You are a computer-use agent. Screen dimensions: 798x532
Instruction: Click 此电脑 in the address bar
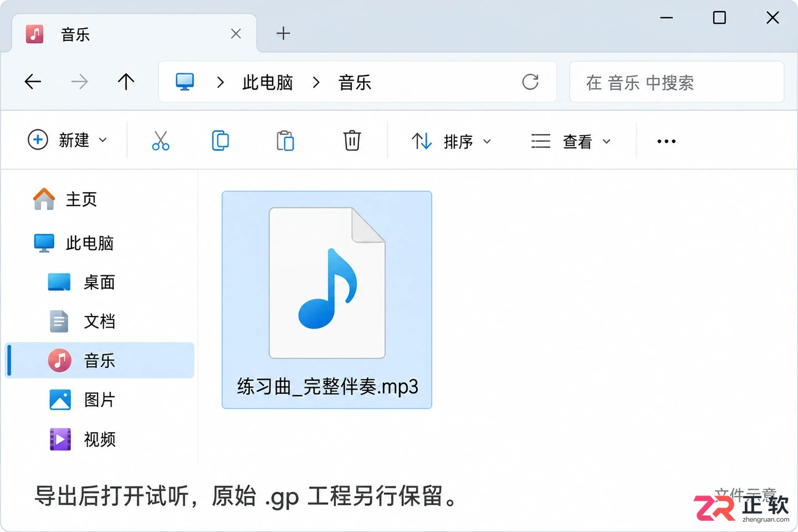click(268, 83)
